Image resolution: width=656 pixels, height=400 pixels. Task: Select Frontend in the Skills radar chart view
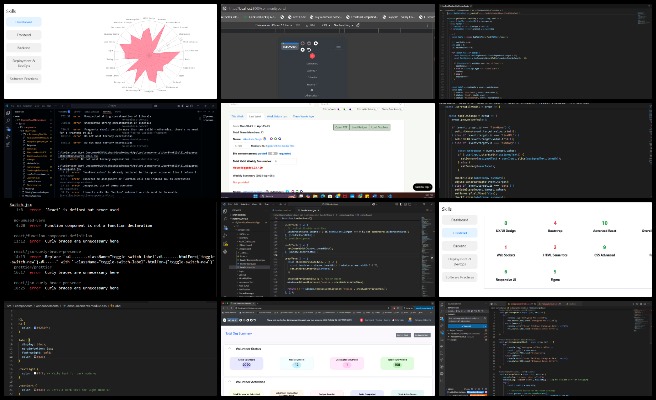pyautogui.click(x=24, y=35)
